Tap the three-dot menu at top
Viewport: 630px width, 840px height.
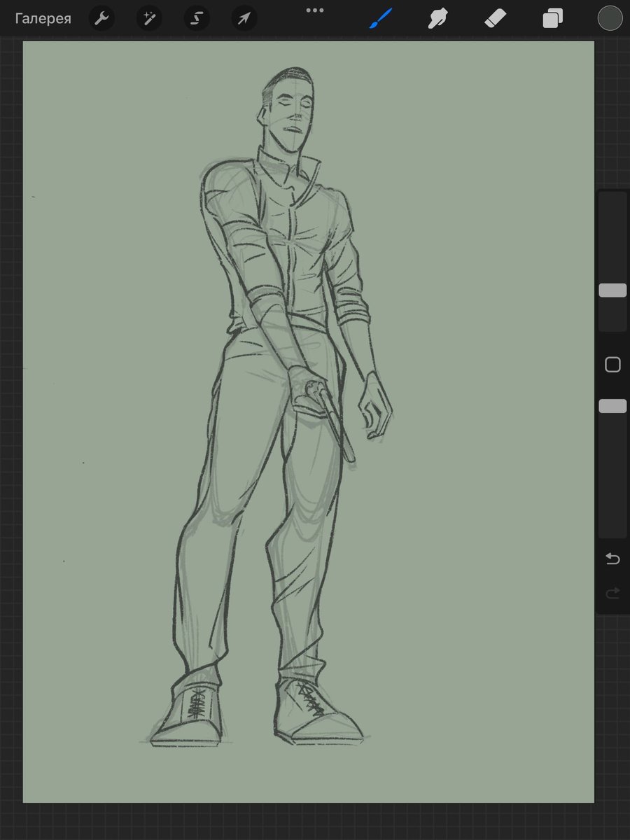pyautogui.click(x=315, y=10)
